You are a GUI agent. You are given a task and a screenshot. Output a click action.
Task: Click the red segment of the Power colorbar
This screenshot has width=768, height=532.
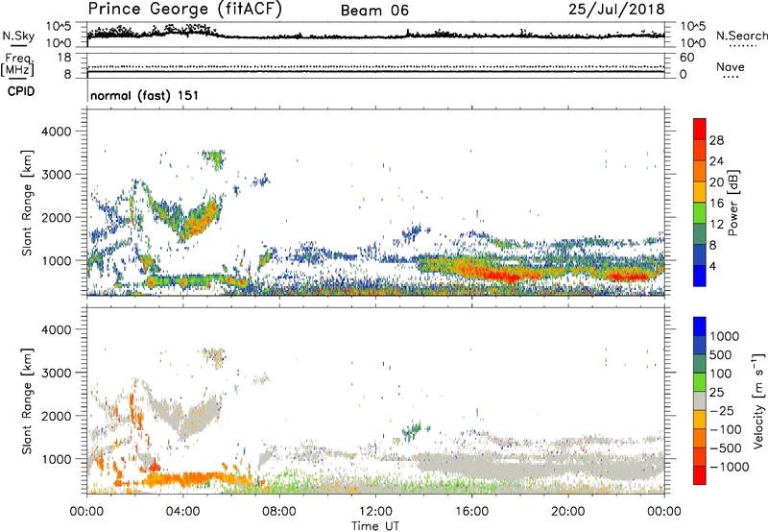[x=700, y=129]
